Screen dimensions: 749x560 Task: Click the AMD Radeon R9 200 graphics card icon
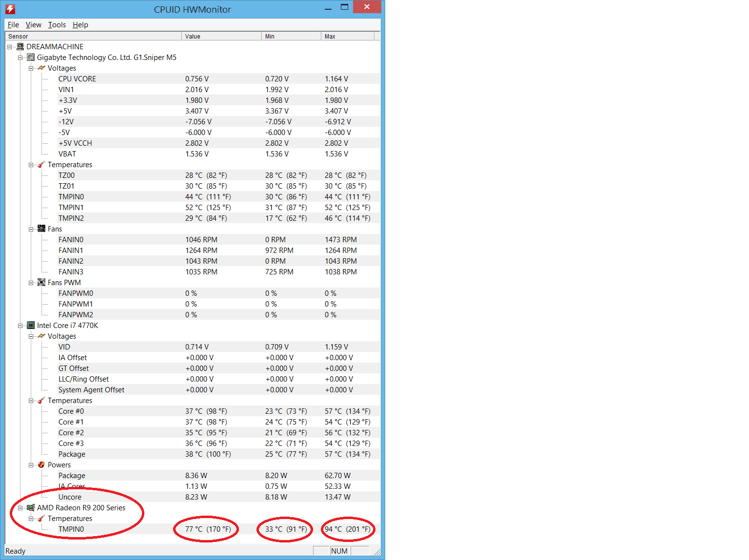pos(31,507)
